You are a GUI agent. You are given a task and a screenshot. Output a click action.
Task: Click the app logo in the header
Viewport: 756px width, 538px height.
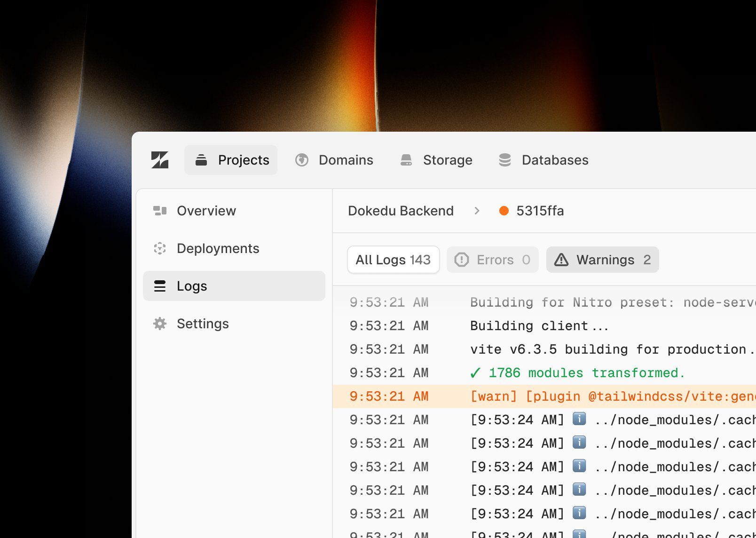pos(160,160)
